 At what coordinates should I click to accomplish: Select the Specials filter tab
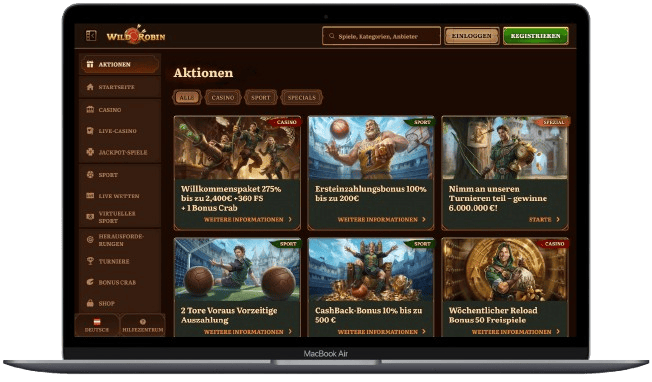pyautogui.click(x=301, y=97)
